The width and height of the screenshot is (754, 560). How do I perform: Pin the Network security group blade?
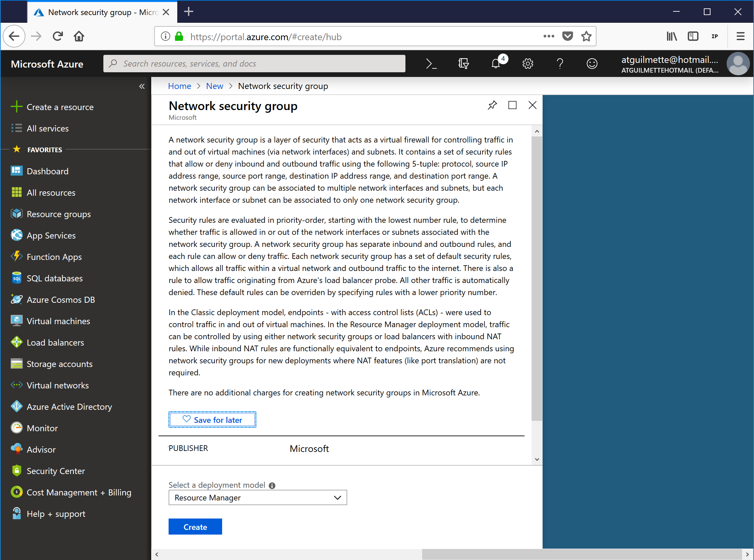492,105
